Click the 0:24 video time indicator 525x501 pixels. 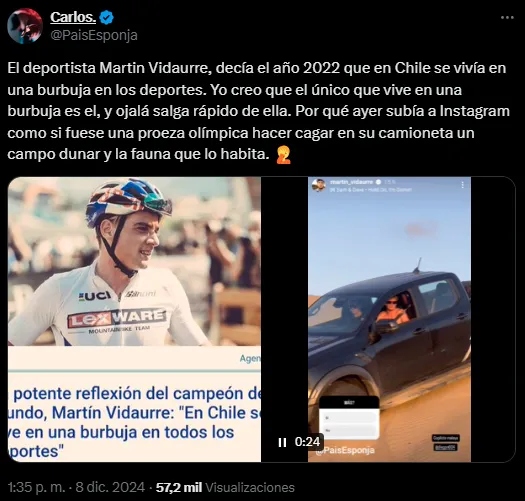click(307, 442)
